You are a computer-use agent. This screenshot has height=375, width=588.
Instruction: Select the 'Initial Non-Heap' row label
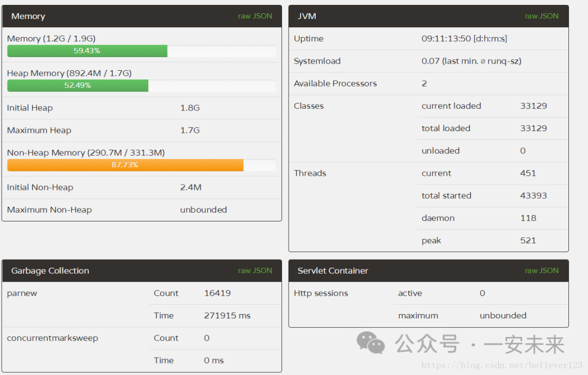[x=40, y=187]
